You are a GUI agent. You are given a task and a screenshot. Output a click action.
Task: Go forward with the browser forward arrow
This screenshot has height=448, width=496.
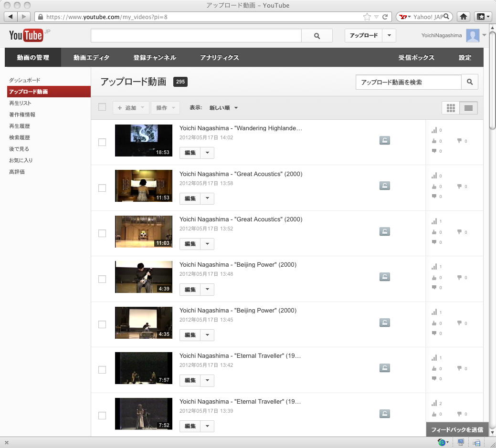[x=24, y=16]
